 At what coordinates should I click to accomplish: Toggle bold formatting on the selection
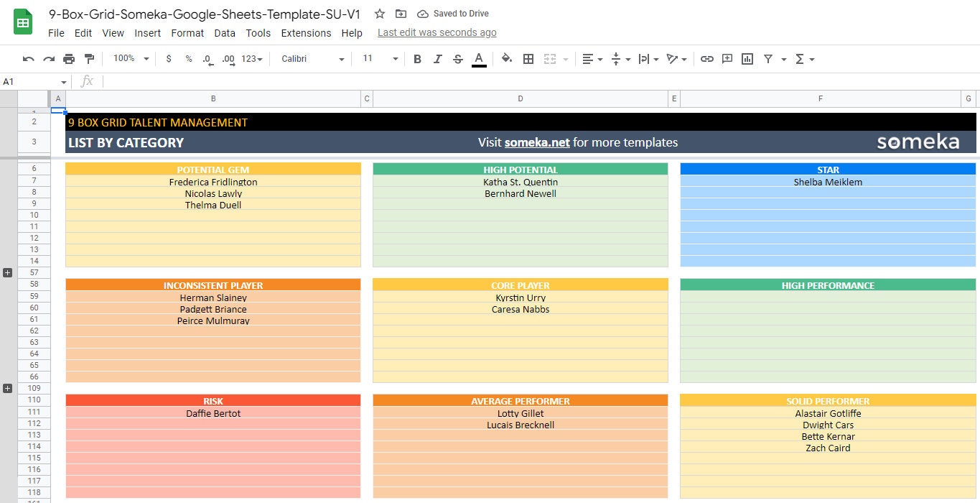click(x=417, y=58)
